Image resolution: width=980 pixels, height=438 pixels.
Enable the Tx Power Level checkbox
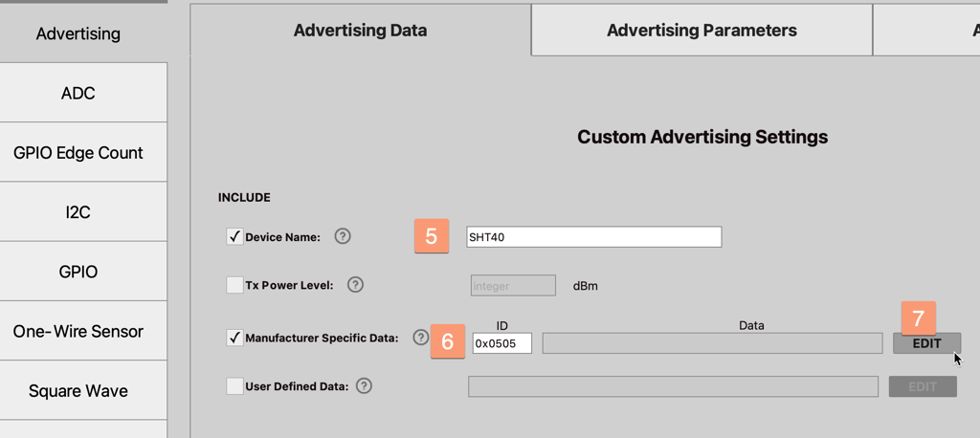click(x=234, y=285)
